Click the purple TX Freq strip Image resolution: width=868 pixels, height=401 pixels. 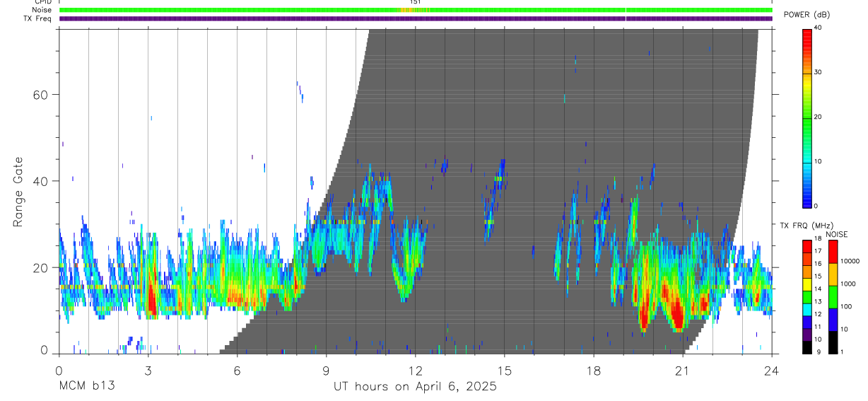[x=416, y=18]
